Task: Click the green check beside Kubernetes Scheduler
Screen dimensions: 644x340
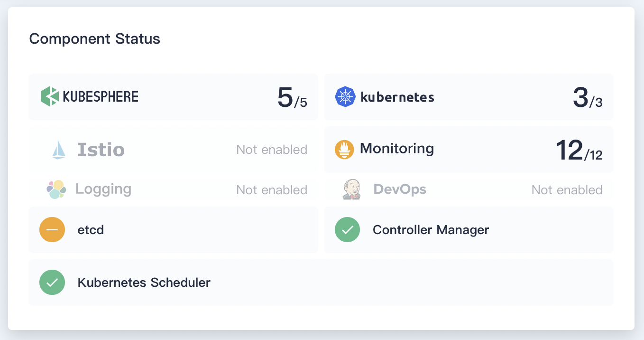Action: (x=52, y=282)
